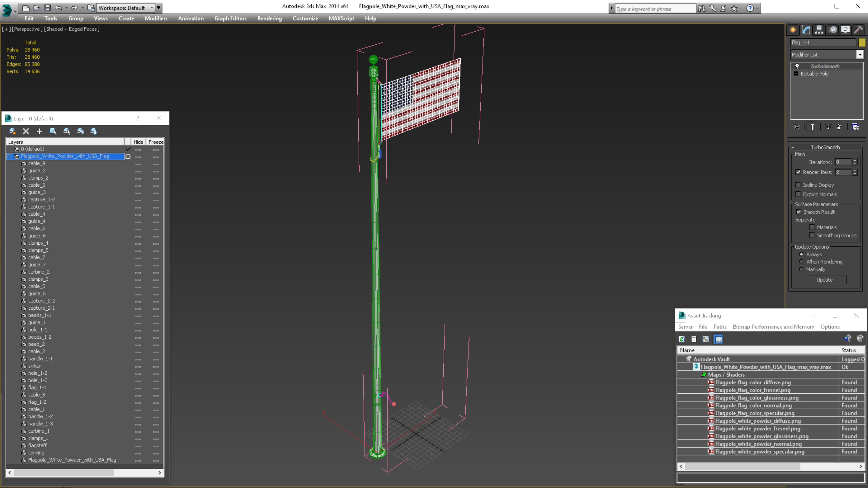
Task: Click Asset Tracking tree view icon
Action: click(x=706, y=339)
